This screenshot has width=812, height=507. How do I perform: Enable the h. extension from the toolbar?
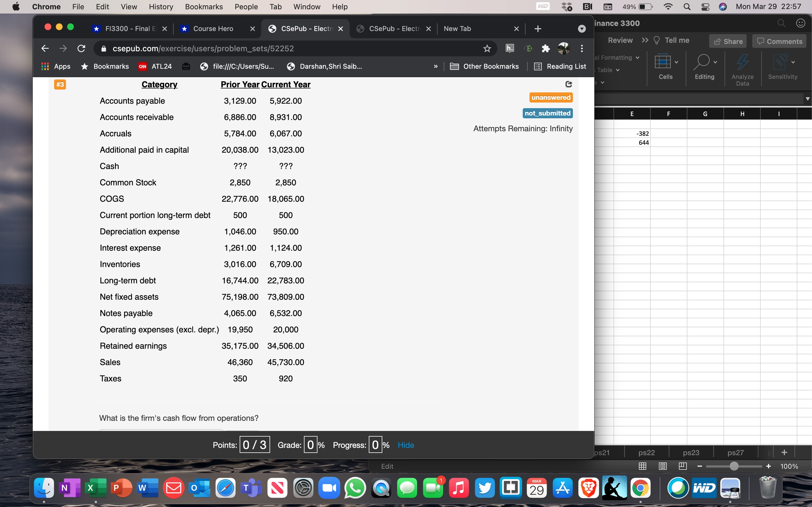click(510, 48)
